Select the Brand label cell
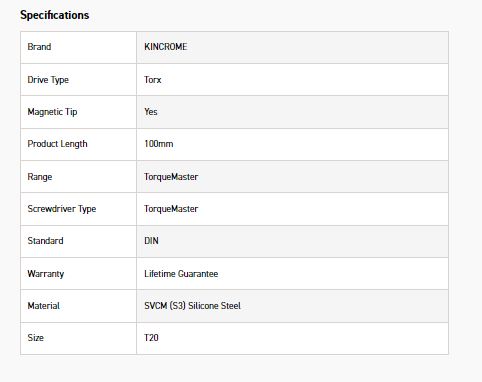 click(78, 47)
